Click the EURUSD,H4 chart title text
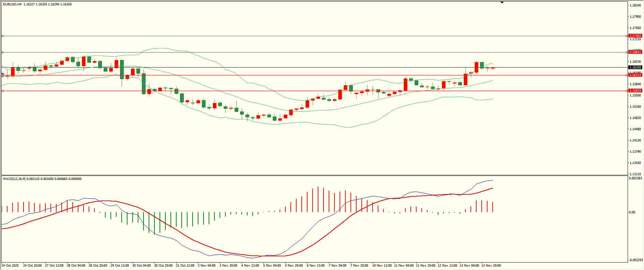Viewport: 644px width, 270px height. tap(12, 4)
